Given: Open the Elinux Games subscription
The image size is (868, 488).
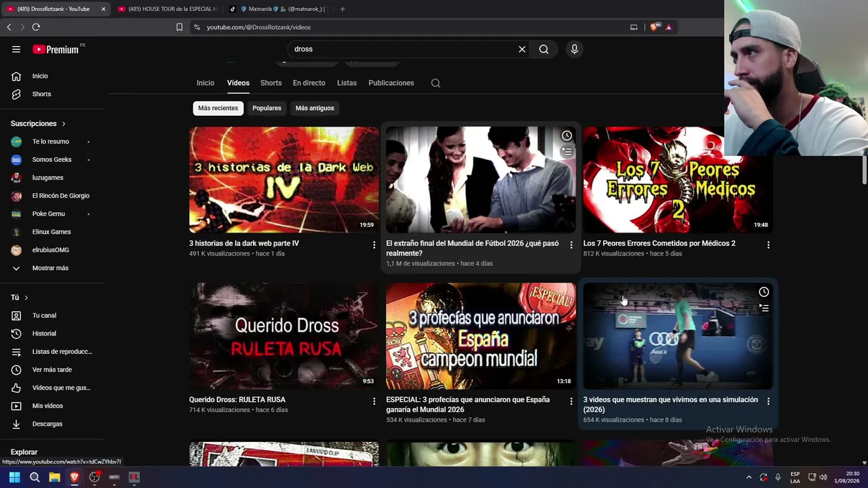Looking at the screenshot, I should coord(52,232).
